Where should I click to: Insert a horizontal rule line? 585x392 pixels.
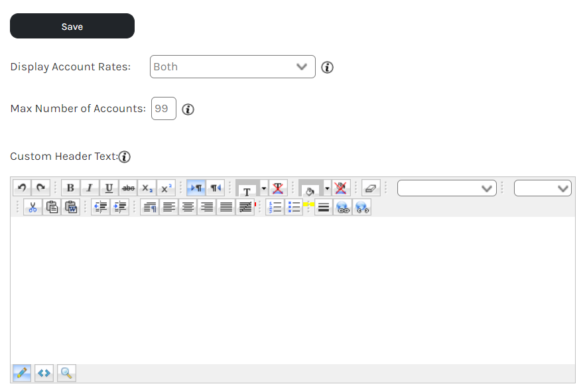coord(324,207)
